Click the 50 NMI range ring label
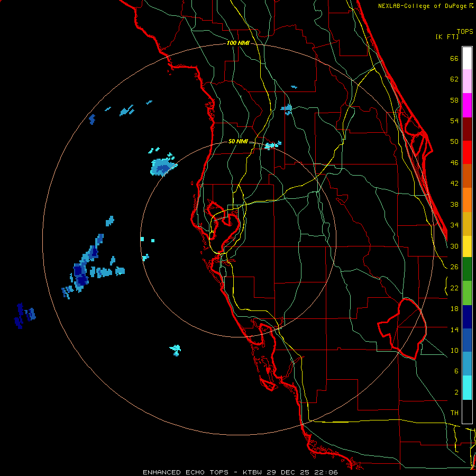This screenshot has width=476, height=476. click(x=238, y=141)
